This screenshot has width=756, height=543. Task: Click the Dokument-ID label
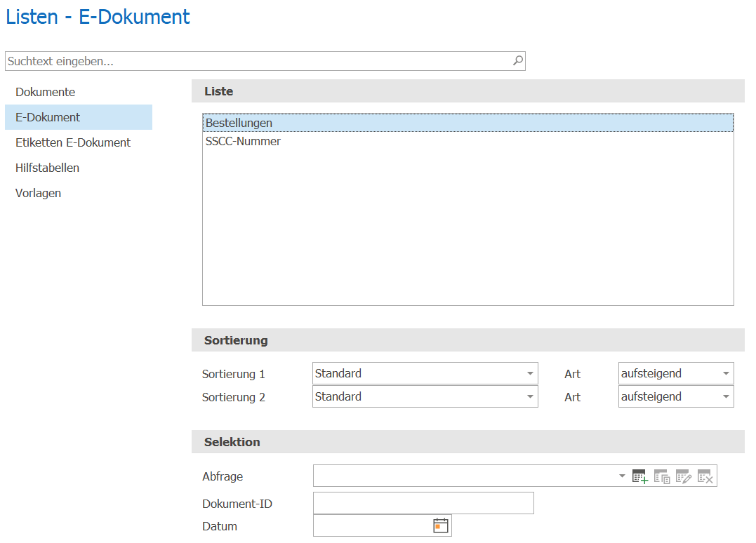tap(237, 504)
